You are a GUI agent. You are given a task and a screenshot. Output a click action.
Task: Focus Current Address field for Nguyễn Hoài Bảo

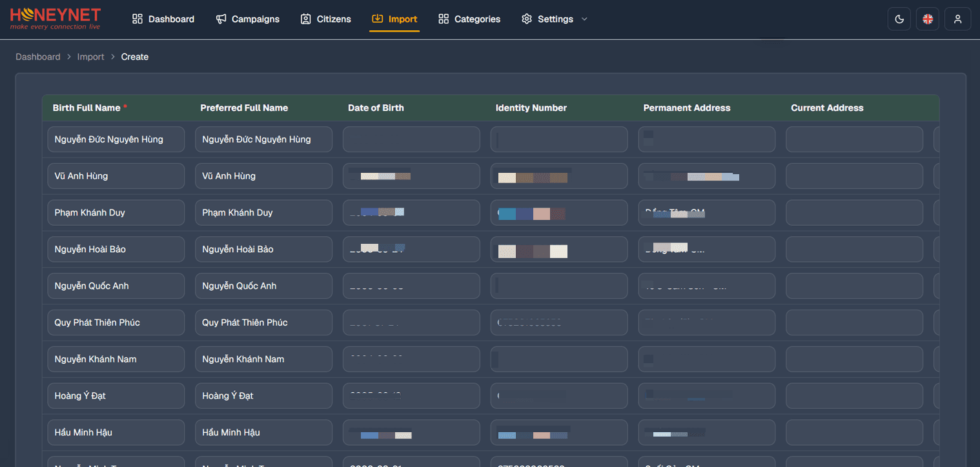point(854,249)
